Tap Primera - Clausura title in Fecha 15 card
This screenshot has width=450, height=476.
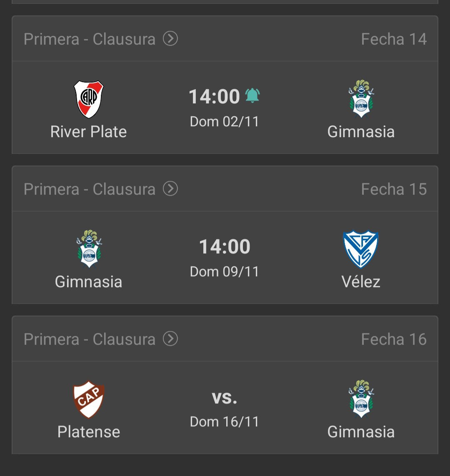click(90, 189)
